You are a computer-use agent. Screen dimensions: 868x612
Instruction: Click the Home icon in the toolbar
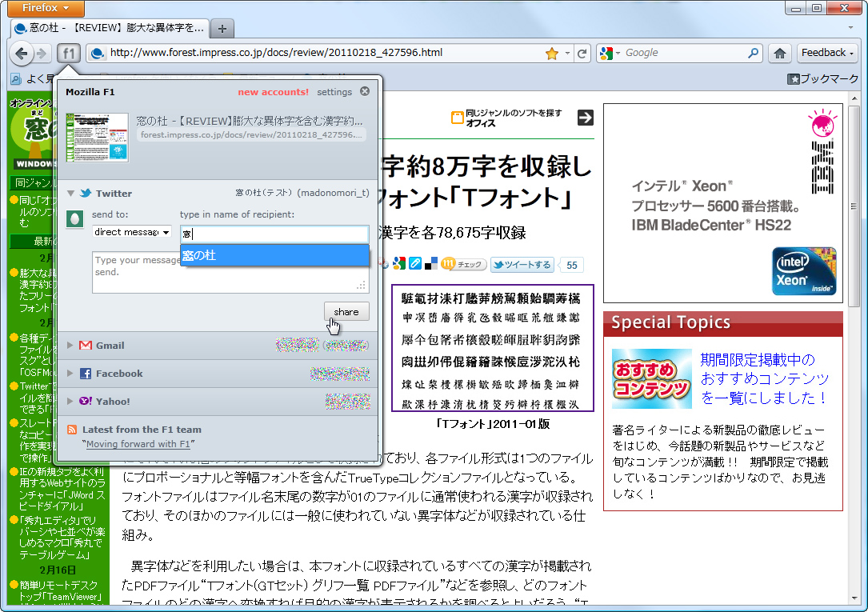(778, 53)
